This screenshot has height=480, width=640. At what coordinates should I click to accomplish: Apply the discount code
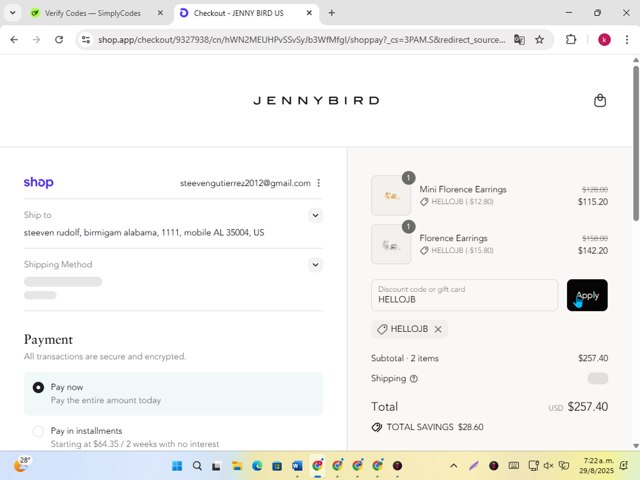point(587,295)
